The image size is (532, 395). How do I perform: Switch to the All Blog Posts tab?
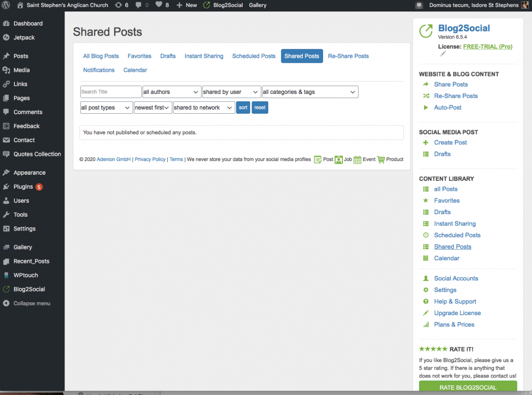101,56
